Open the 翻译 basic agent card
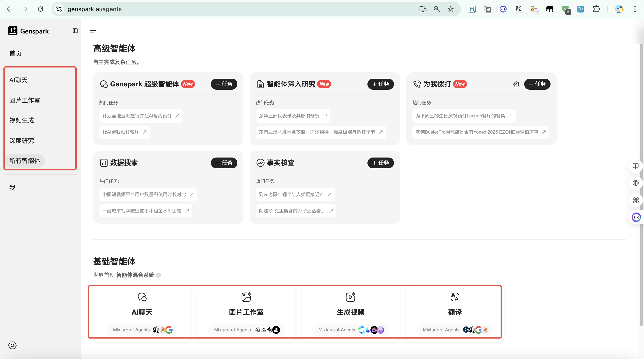The width and height of the screenshot is (644, 359). tap(455, 314)
